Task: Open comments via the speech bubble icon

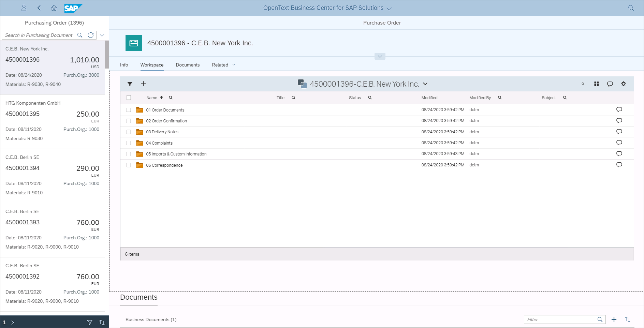Action: click(610, 84)
